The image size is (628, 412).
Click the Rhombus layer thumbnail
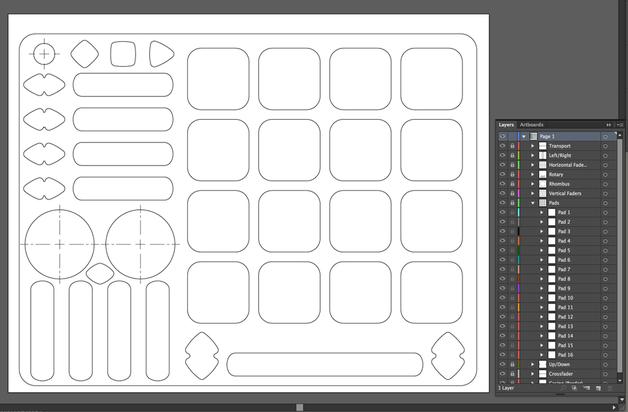(x=543, y=184)
